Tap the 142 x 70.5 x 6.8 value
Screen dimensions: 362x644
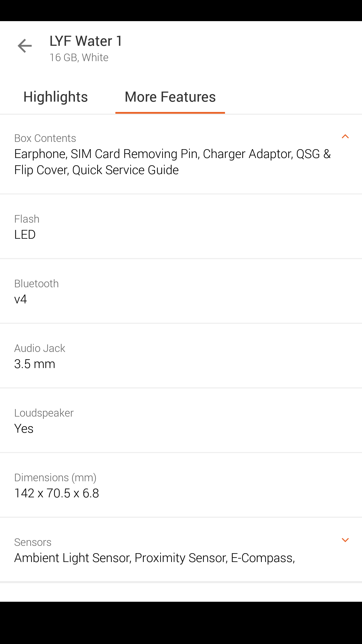(x=57, y=493)
